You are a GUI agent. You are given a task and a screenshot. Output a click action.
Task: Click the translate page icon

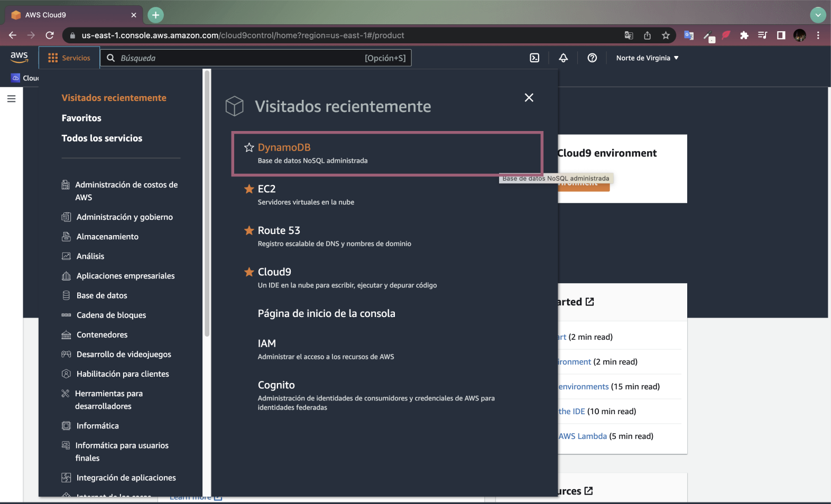point(629,35)
